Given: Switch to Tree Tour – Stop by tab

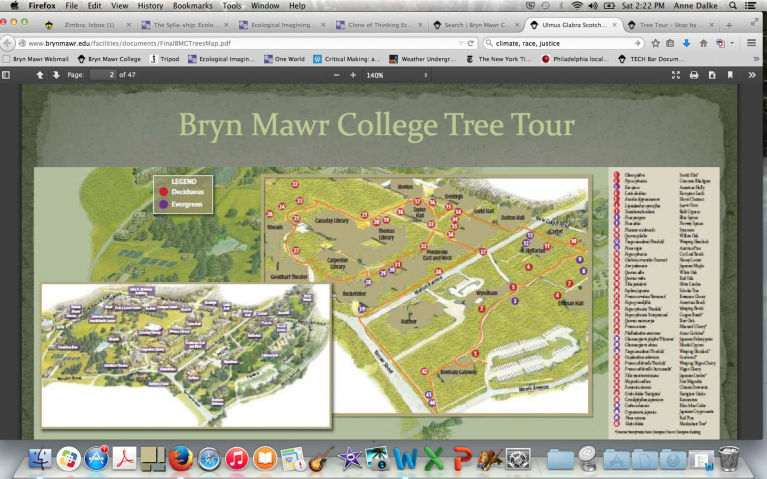Looking at the screenshot, I should tap(671, 24).
